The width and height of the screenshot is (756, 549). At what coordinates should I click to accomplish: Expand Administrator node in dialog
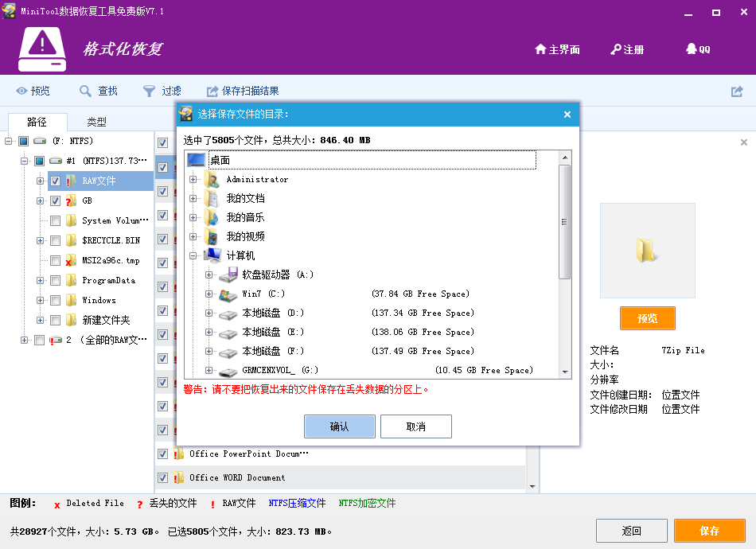click(193, 179)
